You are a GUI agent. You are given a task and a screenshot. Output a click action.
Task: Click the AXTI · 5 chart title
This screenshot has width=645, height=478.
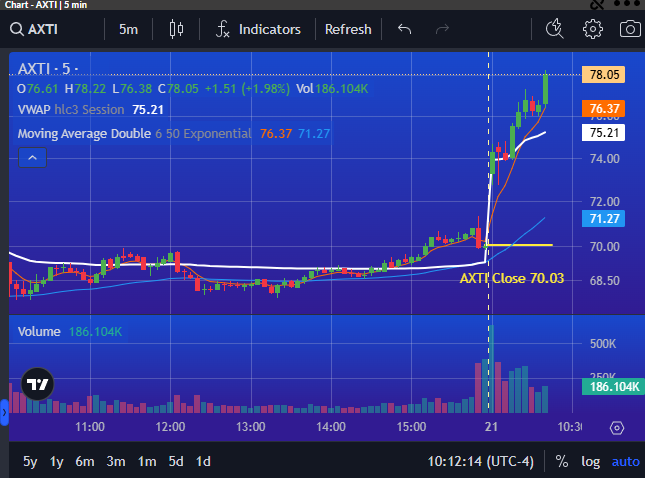48,69
